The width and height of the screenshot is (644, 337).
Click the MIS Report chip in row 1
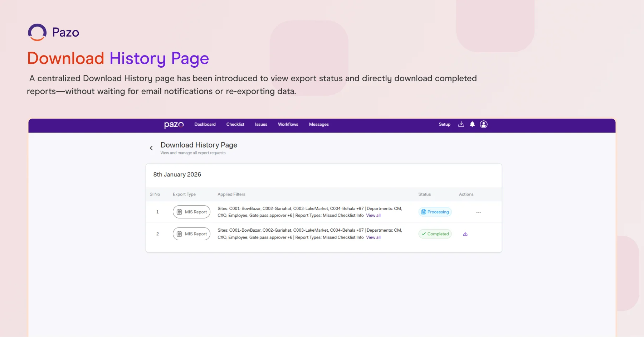click(x=191, y=212)
